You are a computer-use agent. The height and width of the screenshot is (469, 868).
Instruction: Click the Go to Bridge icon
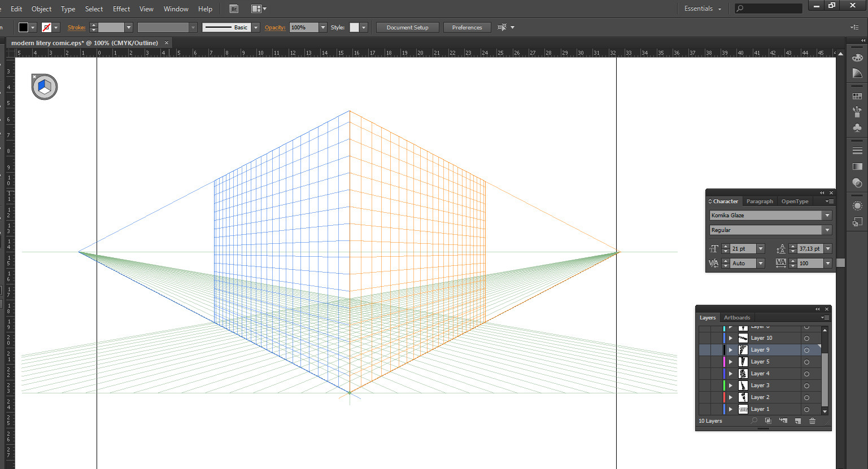(234, 9)
